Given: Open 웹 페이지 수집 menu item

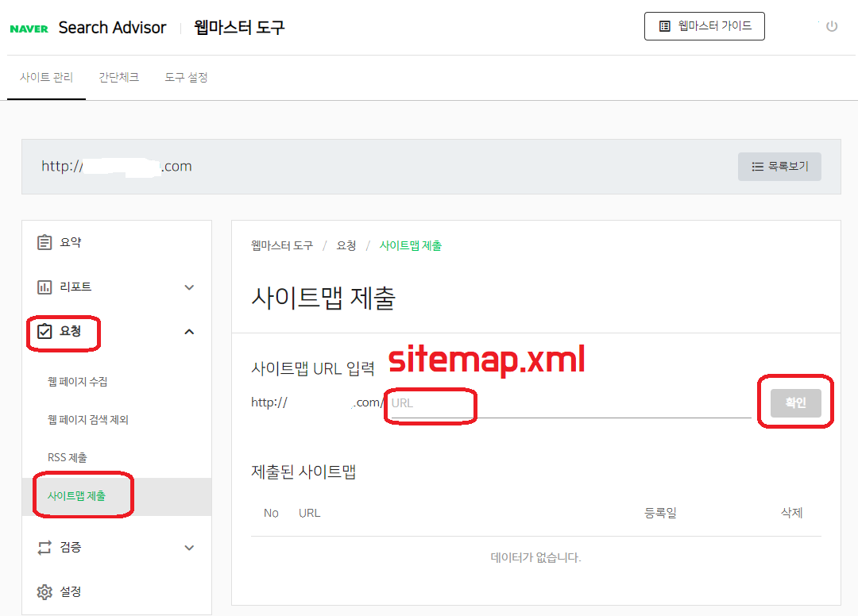Looking at the screenshot, I should point(78,382).
